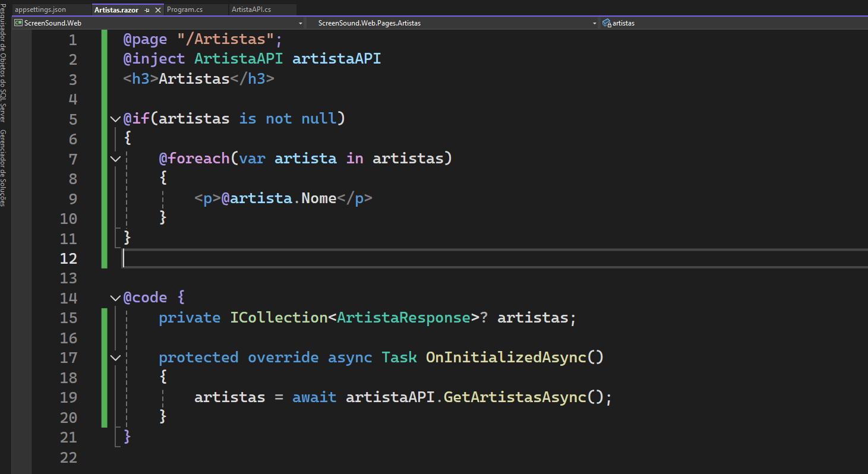This screenshot has width=868, height=474.
Task: Click the @artista.Nome expression on line 9
Action: coord(279,198)
